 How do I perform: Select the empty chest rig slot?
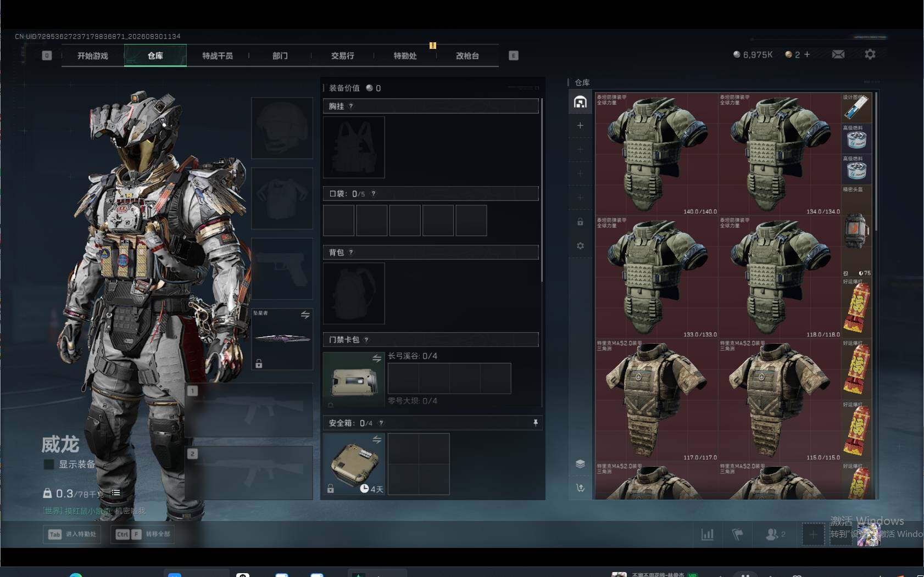354,147
